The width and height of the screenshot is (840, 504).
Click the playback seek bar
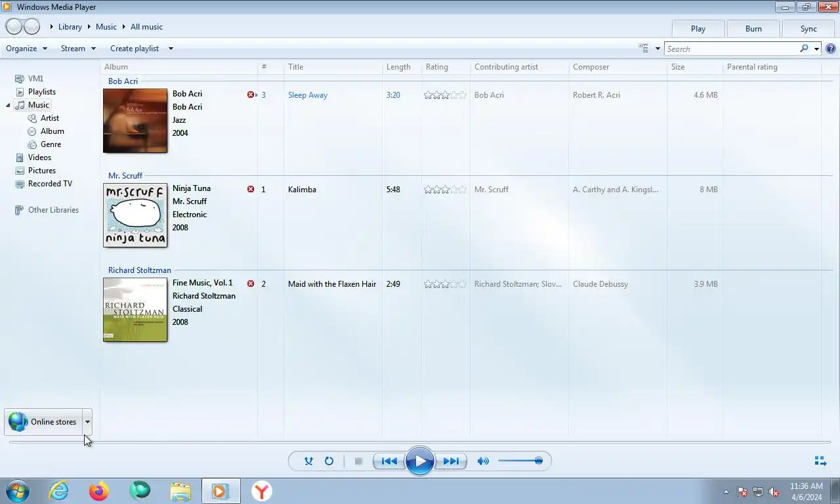click(x=420, y=442)
